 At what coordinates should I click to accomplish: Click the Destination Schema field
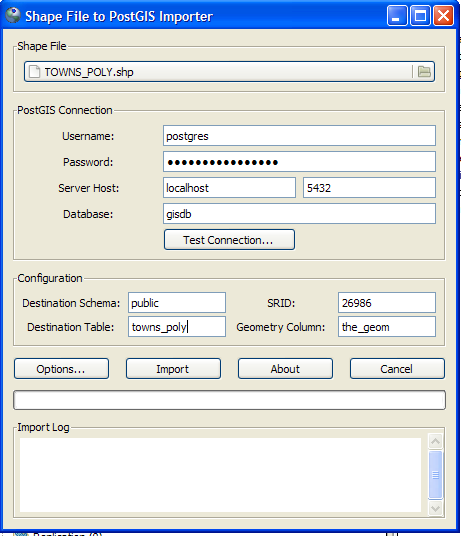tap(177, 303)
